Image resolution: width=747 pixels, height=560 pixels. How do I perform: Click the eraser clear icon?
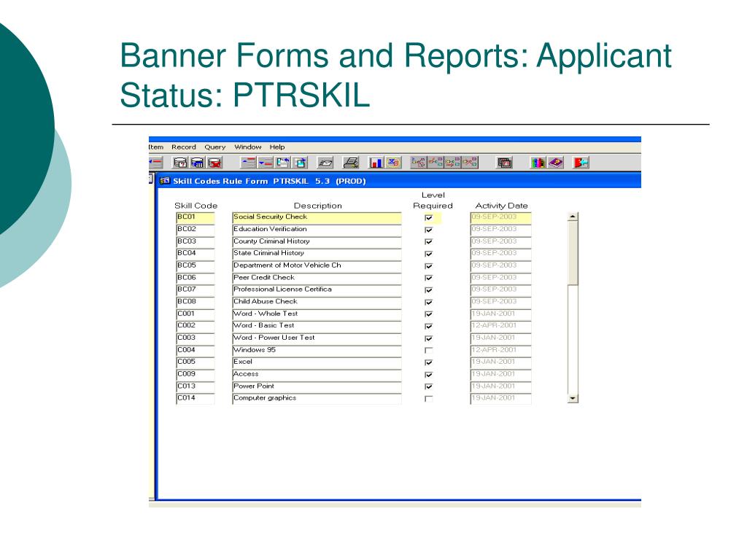tap(325, 163)
